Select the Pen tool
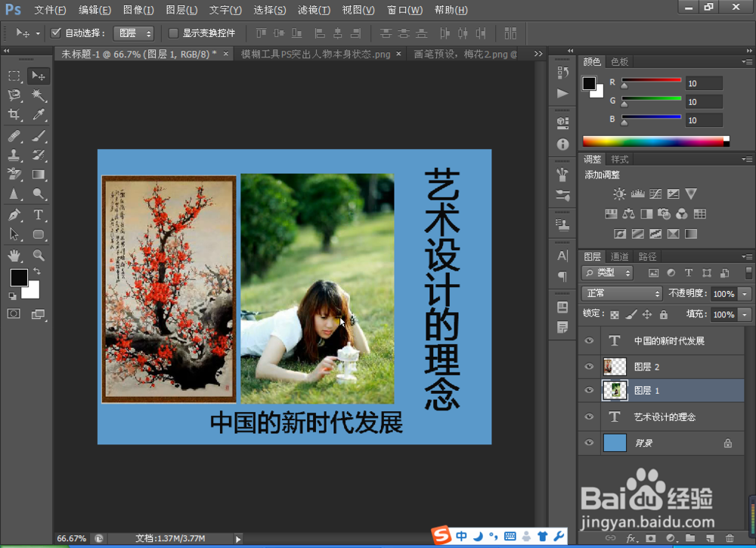 pos(14,215)
